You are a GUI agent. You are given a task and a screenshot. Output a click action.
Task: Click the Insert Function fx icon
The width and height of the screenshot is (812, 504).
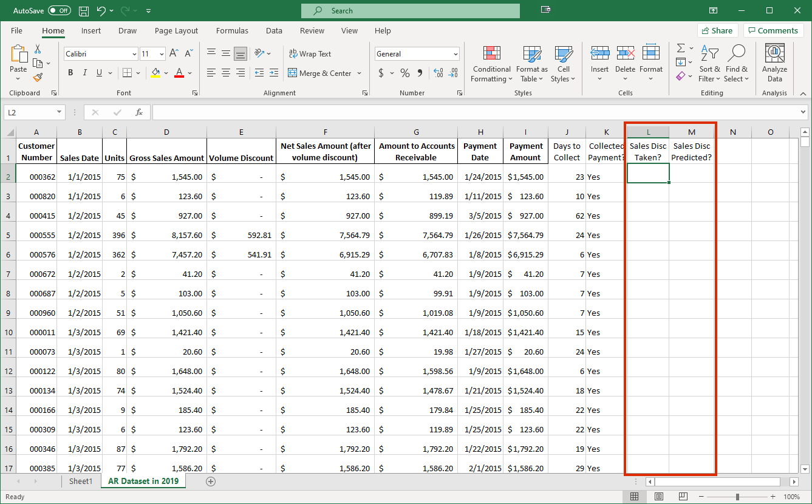point(139,112)
